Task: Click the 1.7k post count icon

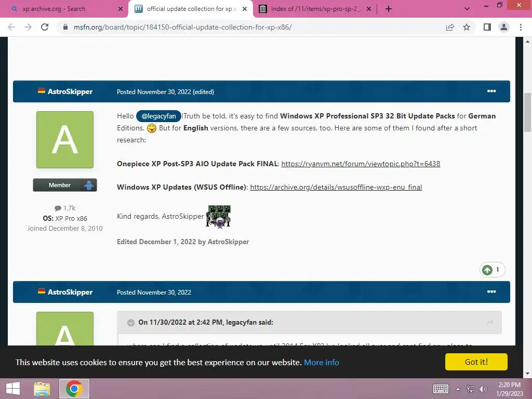Action: tap(58, 208)
